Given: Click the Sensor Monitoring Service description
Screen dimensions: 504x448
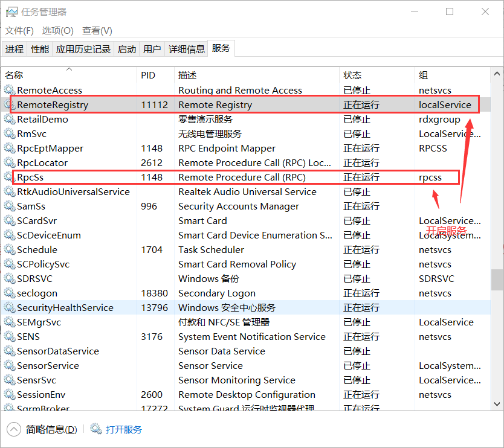Looking at the screenshot, I should click(x=237, y=380).
